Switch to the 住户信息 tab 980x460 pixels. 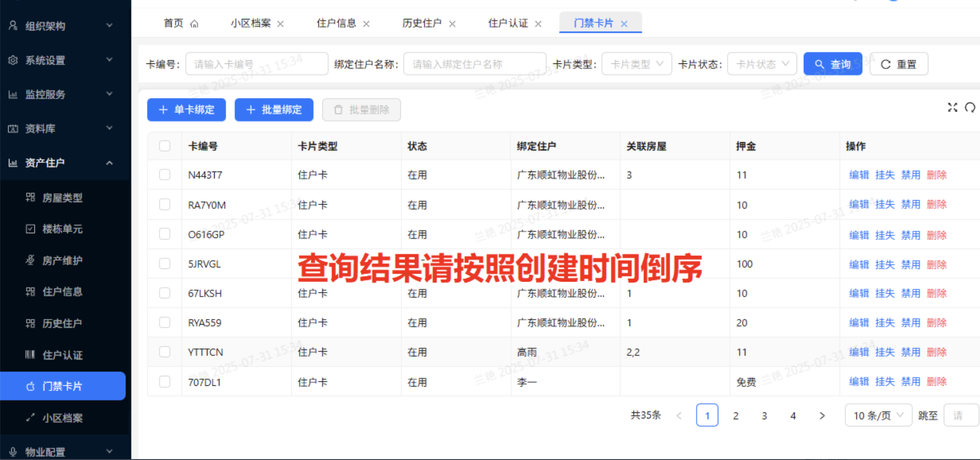336,24
